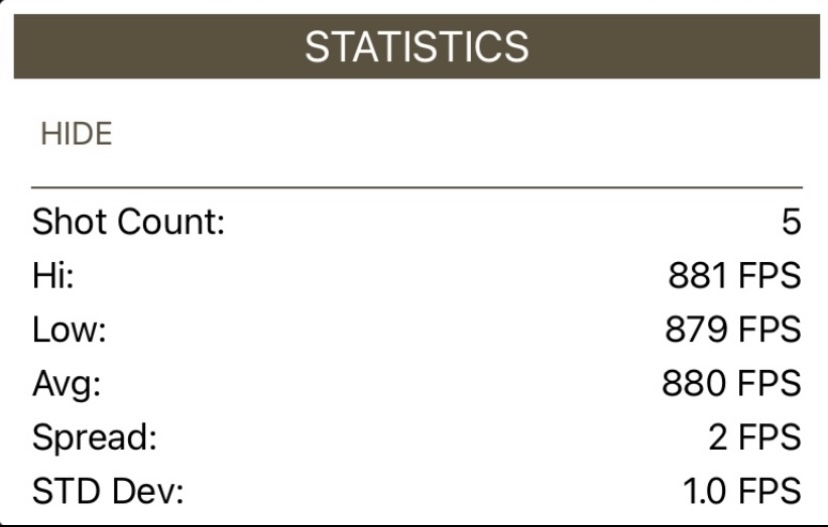Click the 879 FPS low value
The image size is (828, 527).
tap(733, 330)
